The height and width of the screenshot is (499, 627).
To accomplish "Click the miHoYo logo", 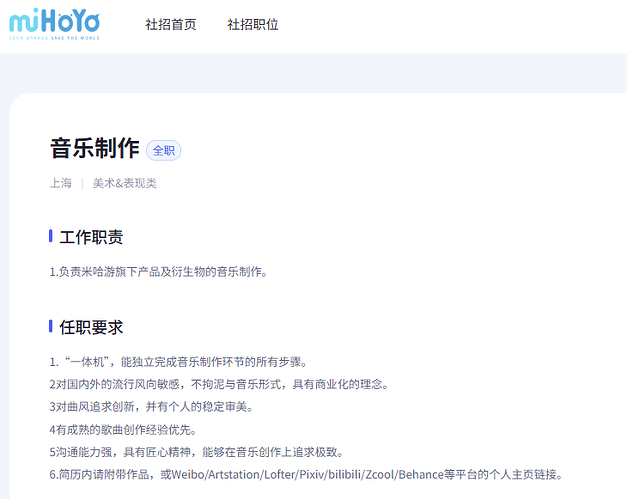I will pyautogui.click(x=54, y=24).
